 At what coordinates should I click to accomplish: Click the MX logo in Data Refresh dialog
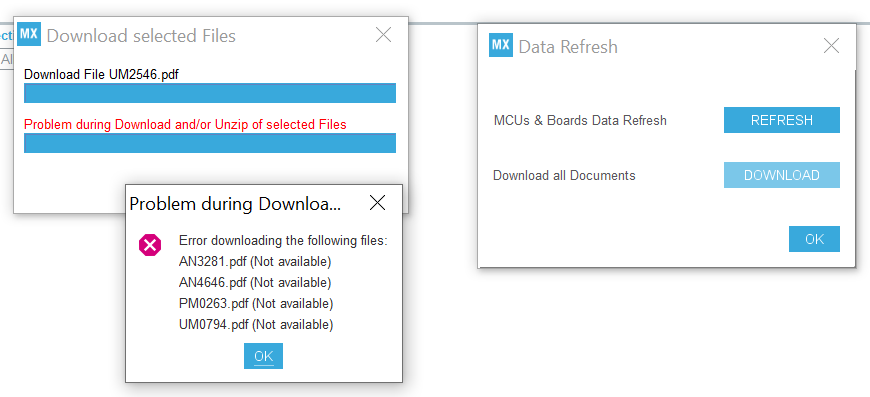[x=500, y=45]
